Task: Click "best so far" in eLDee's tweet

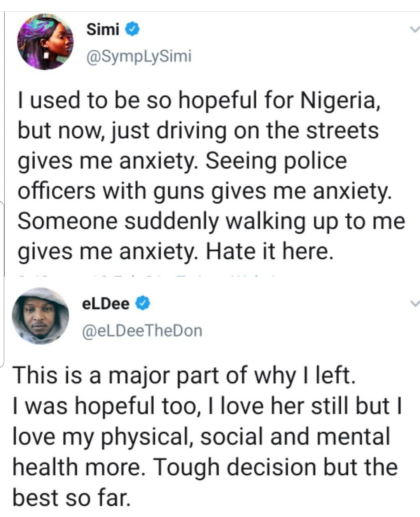Action: click(71, 497)
